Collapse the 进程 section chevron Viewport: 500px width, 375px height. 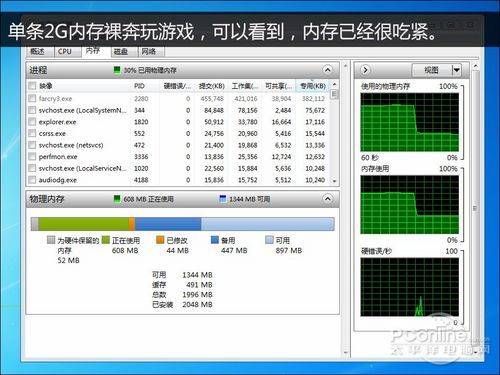pyautogui.click(x=328, y=70)
